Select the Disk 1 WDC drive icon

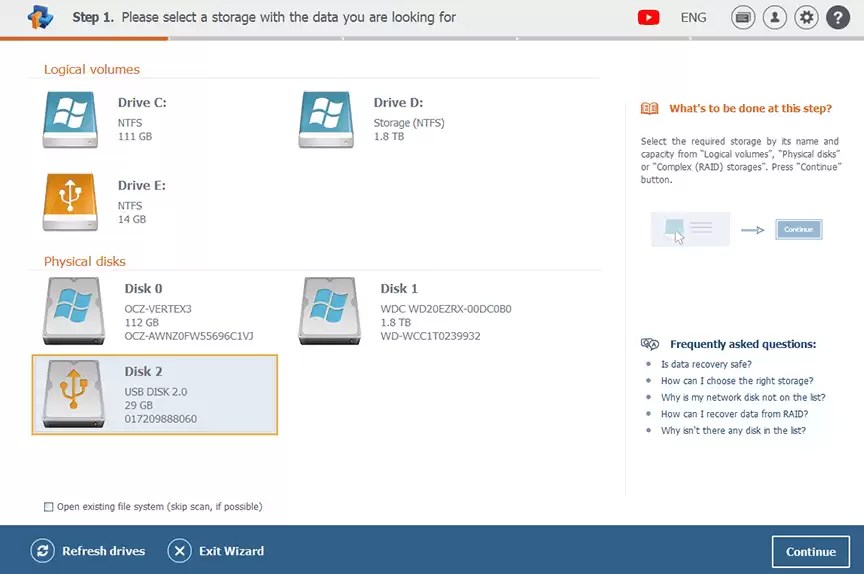tap(330, 311)
